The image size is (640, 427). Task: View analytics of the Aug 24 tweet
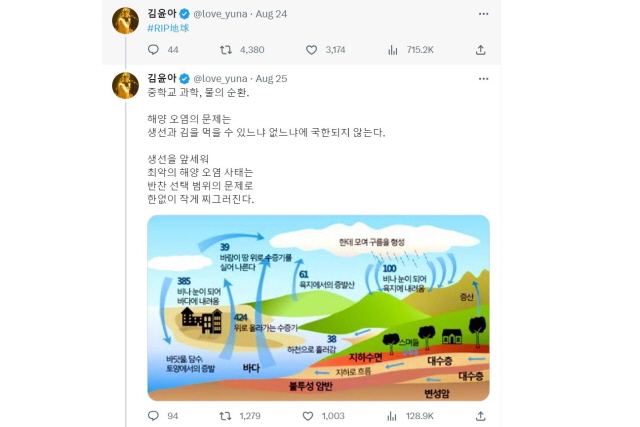coord(393,49)
